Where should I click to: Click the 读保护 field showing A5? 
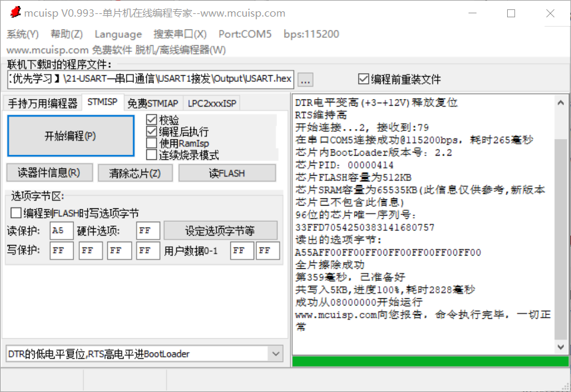61,230
